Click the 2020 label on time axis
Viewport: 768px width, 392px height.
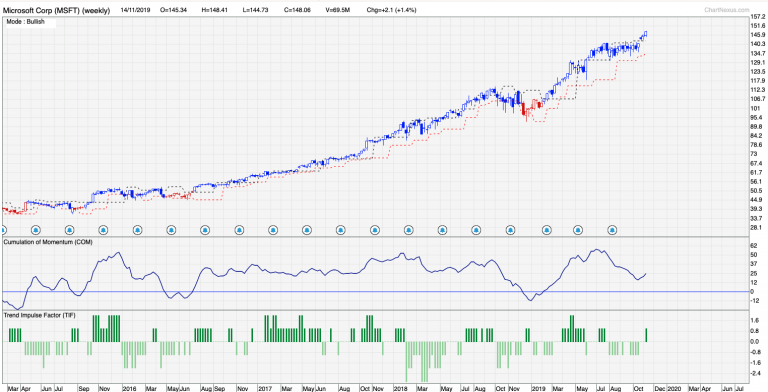tap(674, 388)
